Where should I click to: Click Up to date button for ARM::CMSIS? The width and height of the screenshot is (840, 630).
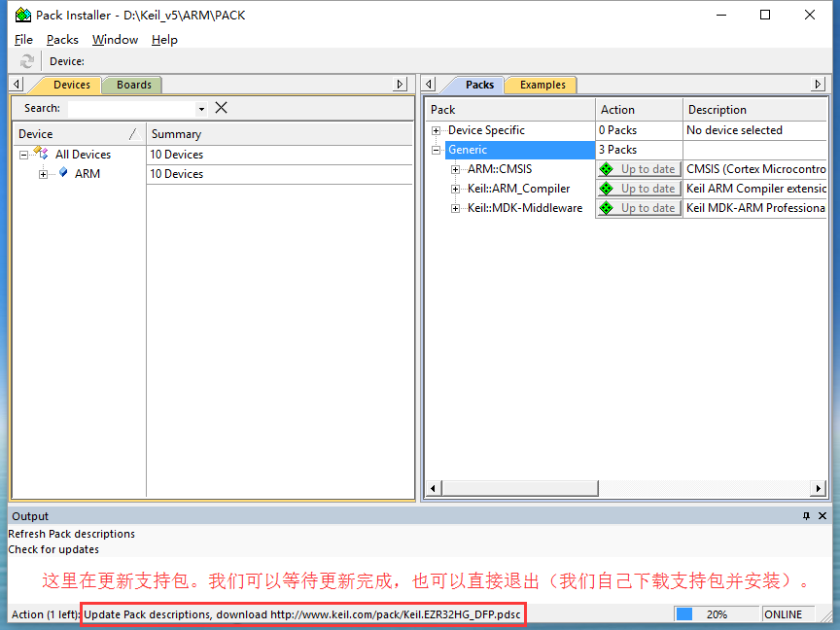pyautogui.click(x=640, y=169)
